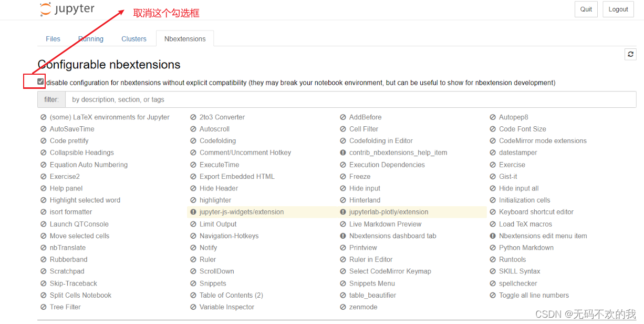Select the Nbextensions tab
Viewport: 644px width, 324px height.
185,39
